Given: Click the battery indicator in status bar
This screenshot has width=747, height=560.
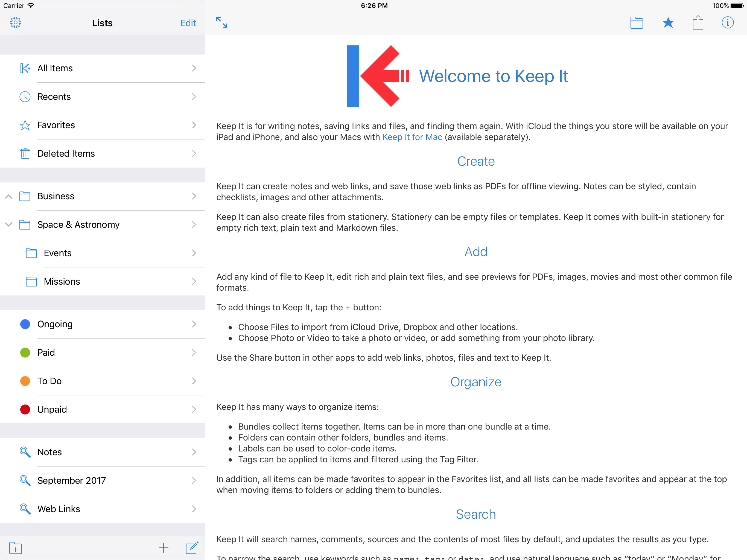Looking at the screenshot, I should (x=737, y=6).
